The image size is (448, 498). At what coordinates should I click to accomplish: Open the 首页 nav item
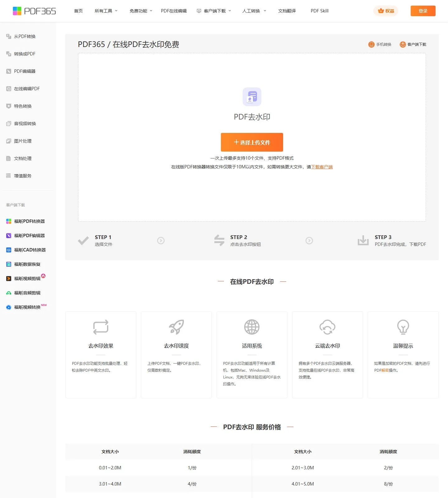tap(78, 11)
